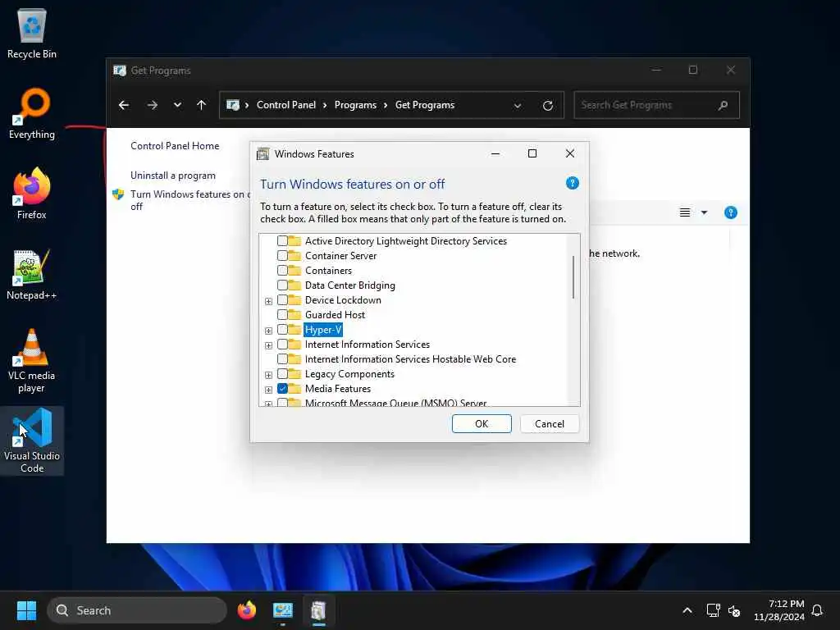Open the Recycle Bin desktop icon
This screenshot has width=840, height=630.
[x=32, y=33]
